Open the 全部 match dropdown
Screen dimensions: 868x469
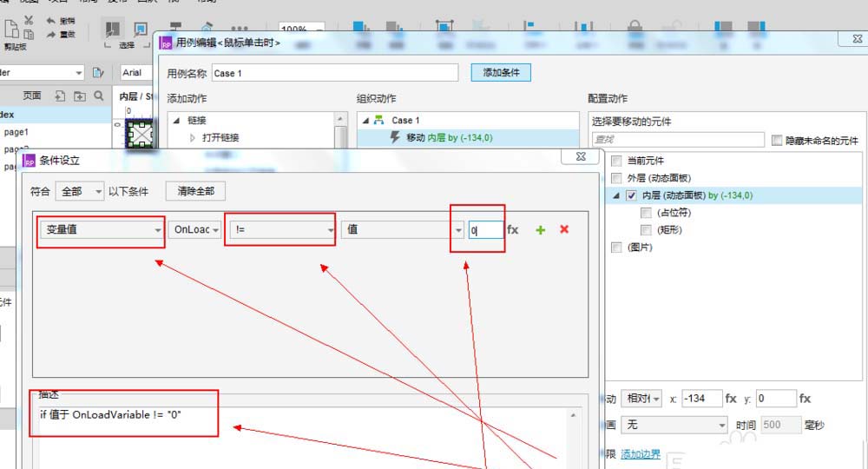click(x=80, y=192)
